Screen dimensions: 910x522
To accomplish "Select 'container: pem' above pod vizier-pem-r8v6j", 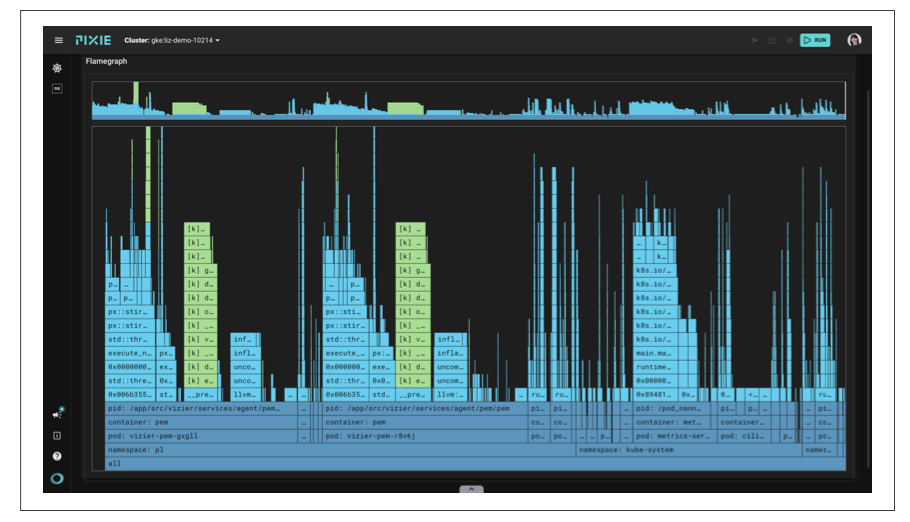I will coord(425,422).
